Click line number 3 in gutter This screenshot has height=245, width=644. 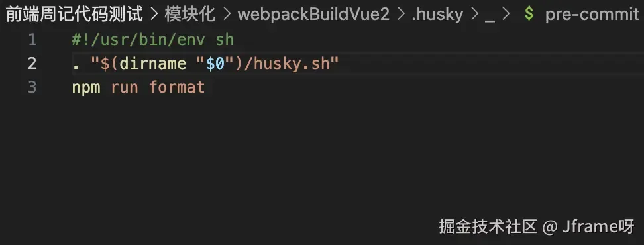point(32,87)
